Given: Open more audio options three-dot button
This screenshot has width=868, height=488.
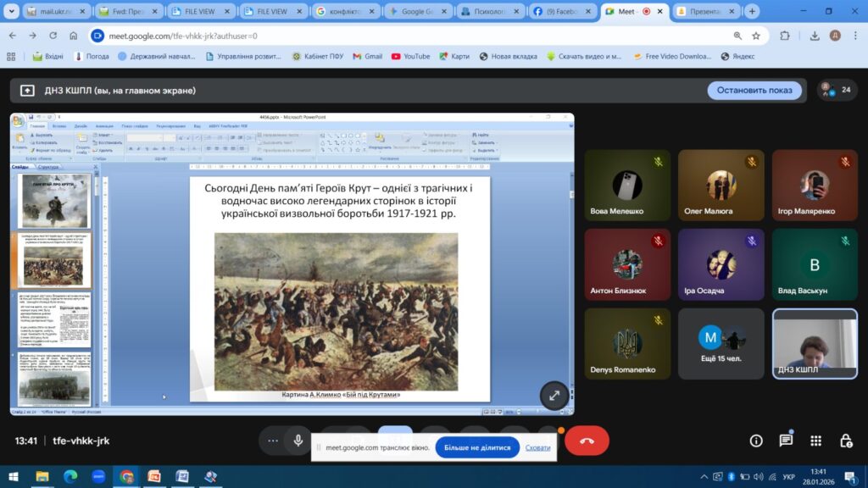Looking at the screenshot, I should coord(272,441).
